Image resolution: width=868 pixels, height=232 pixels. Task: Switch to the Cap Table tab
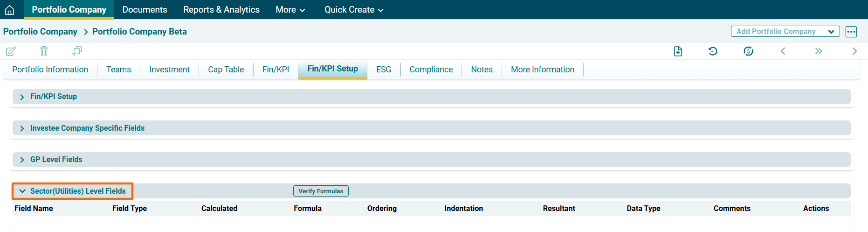pos(226,70)
